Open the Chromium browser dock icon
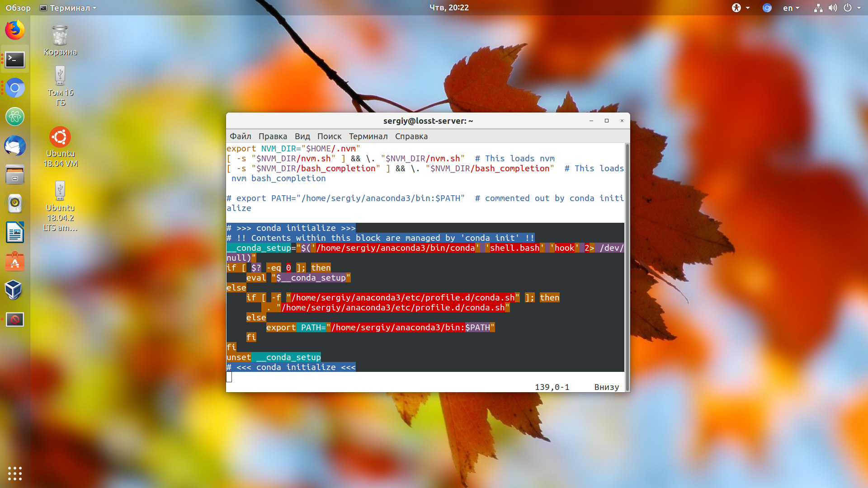The width and height of the screenshot is (868, 488). 15,88
